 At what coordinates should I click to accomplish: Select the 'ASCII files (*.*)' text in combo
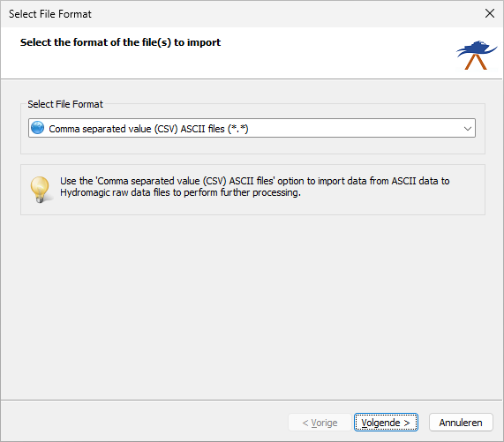(x=214, y=129)
